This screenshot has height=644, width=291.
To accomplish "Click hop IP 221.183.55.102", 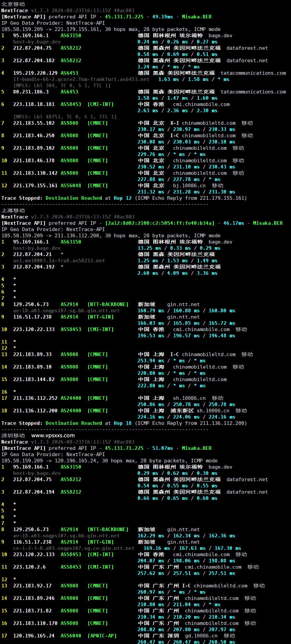I will point(34,123).
